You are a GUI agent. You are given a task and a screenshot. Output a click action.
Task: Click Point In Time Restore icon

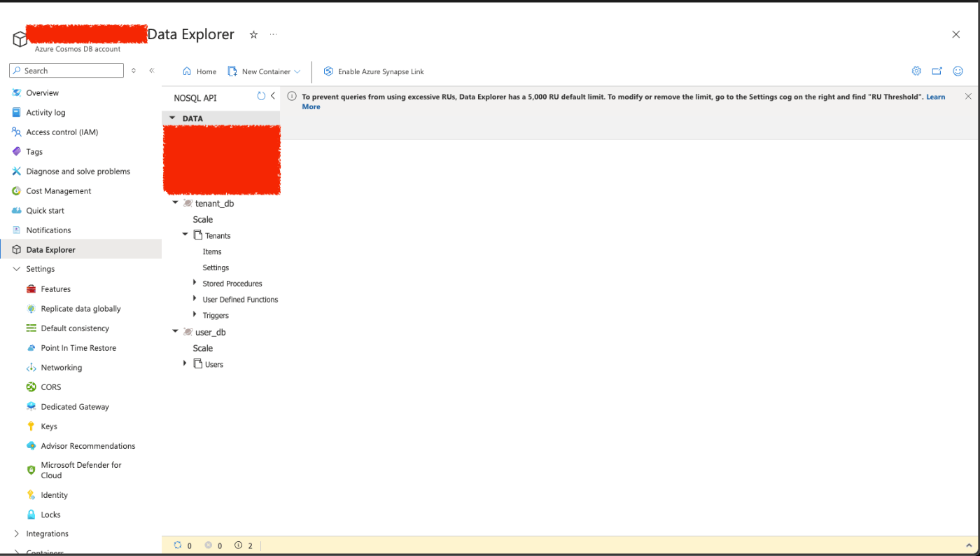(31, 347)
